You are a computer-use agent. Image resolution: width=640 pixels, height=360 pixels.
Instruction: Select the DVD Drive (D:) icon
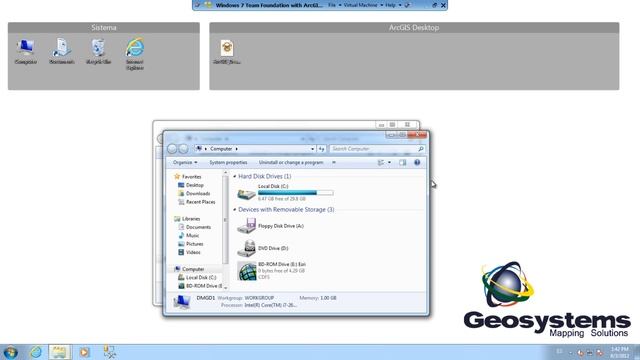(247, 248)
